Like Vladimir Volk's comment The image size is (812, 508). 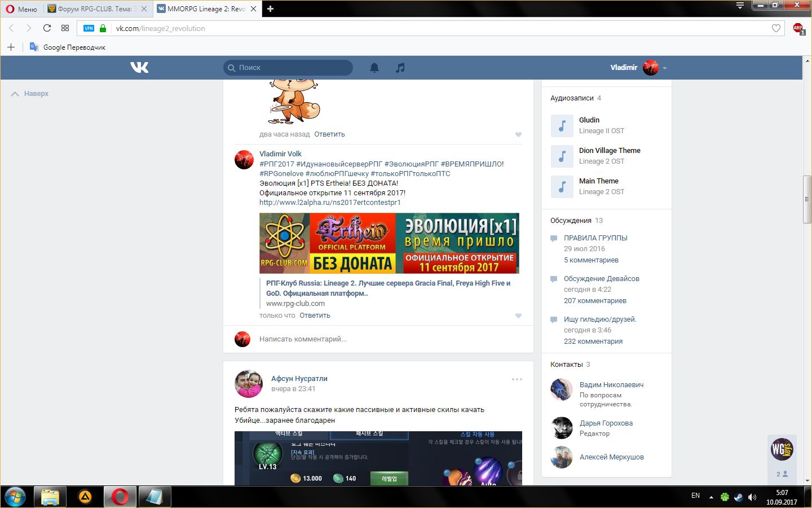click(518, 316)
